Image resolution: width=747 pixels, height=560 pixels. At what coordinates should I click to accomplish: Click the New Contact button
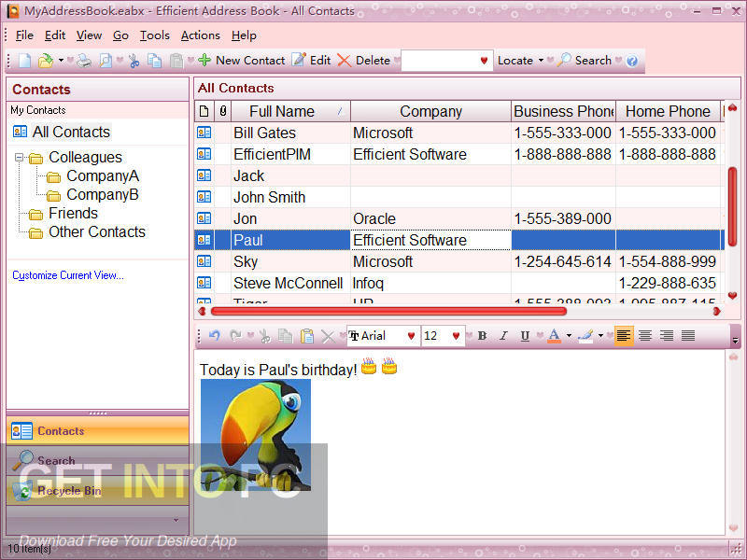click(242, 61)
